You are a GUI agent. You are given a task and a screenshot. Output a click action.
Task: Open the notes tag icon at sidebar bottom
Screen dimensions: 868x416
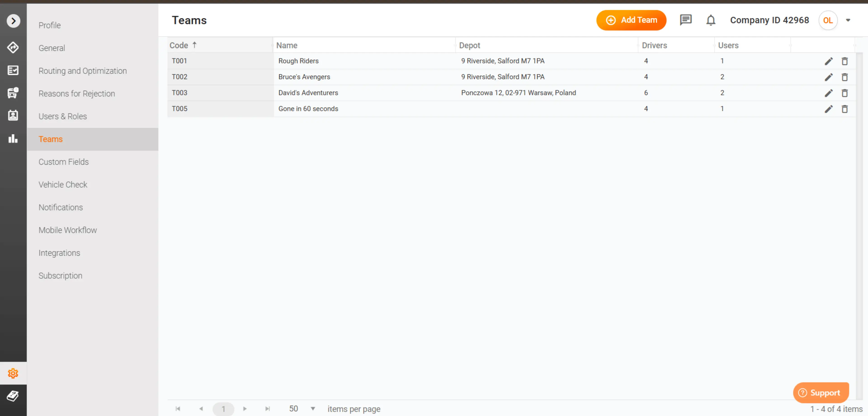point(13,396)
